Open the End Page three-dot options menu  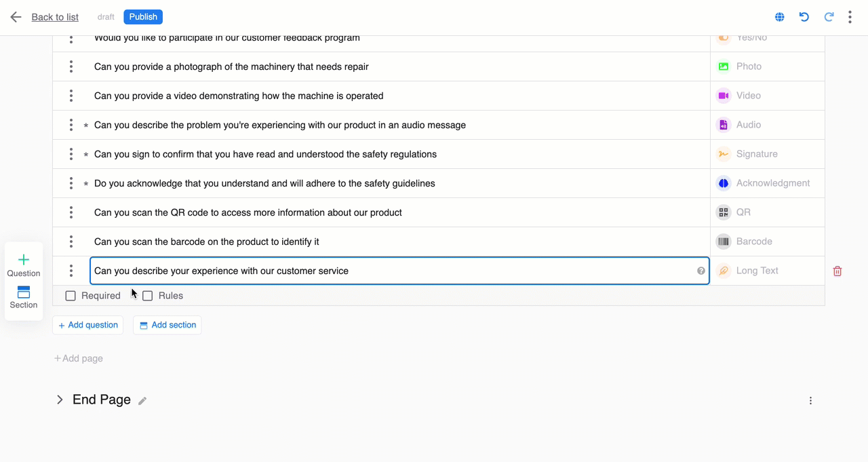(810, 401)
